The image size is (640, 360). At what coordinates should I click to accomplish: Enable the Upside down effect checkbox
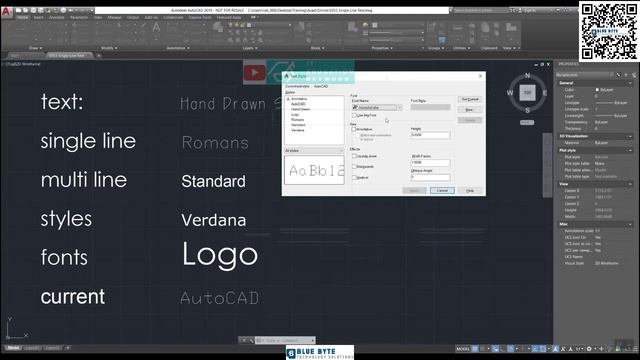point(354,156)
